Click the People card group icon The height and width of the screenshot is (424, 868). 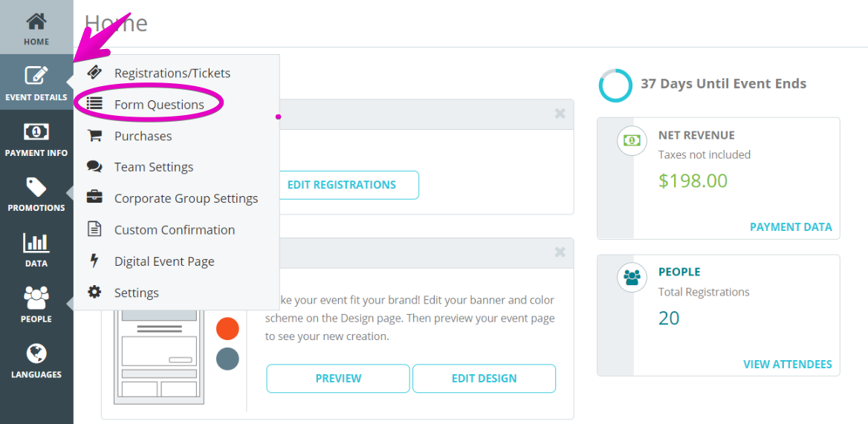[x=632, y=277]
